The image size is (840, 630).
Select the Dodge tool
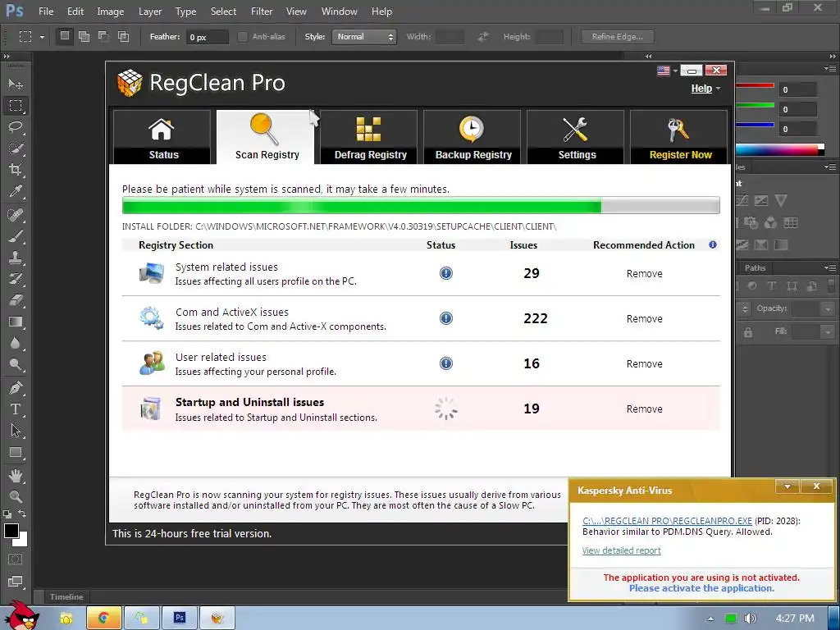pyautogui.click(x=16, y=365)
